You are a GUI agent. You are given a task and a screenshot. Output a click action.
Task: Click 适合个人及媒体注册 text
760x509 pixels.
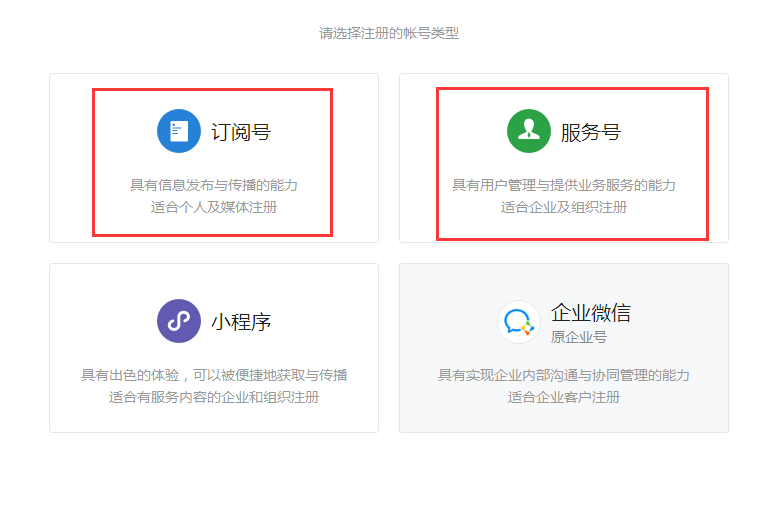[214, 207]
